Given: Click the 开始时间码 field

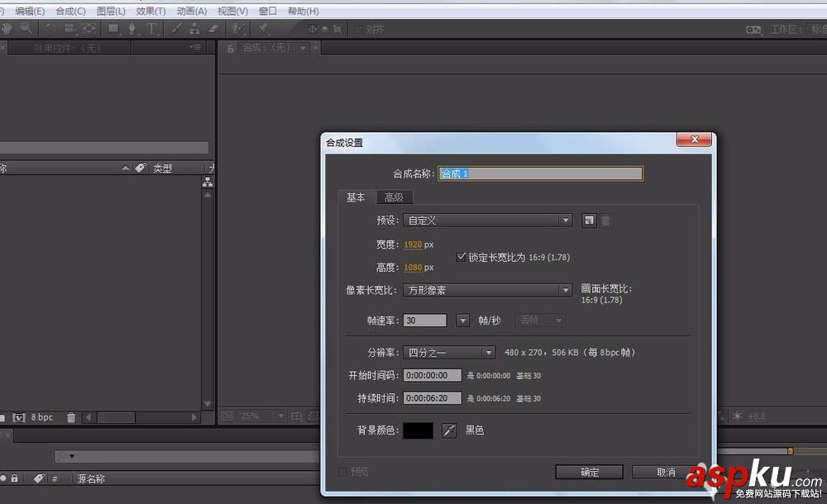Looking at the screenshot, I should [433, 375].
